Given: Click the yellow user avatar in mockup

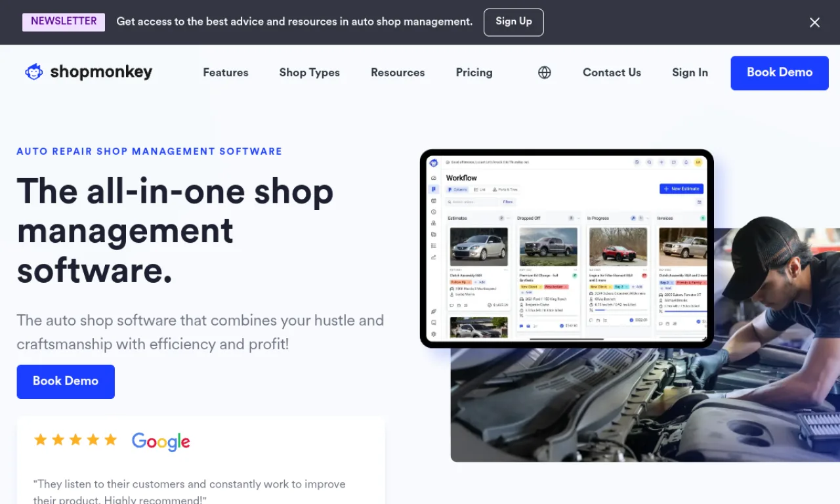Looking at the screenshot, I should click(698, 162).
